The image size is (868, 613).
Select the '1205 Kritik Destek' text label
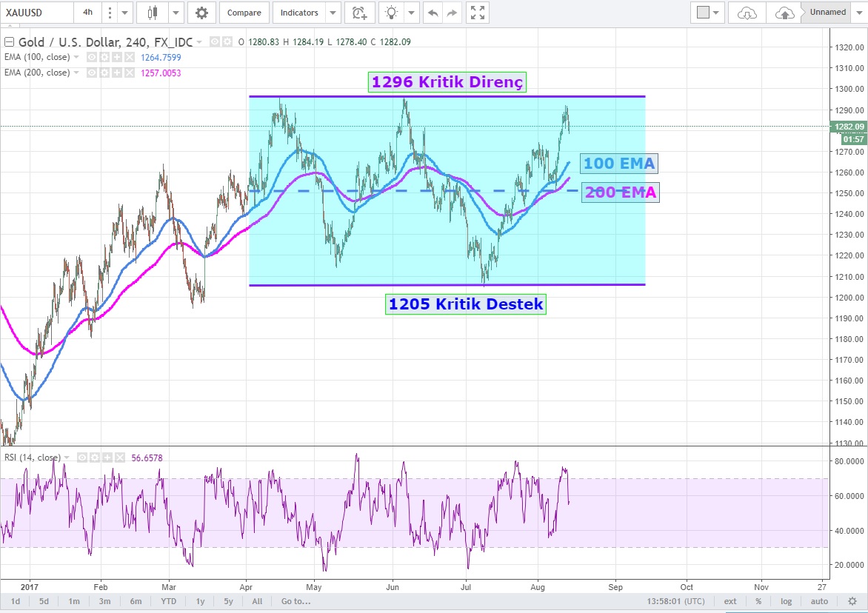coord(466,304)
